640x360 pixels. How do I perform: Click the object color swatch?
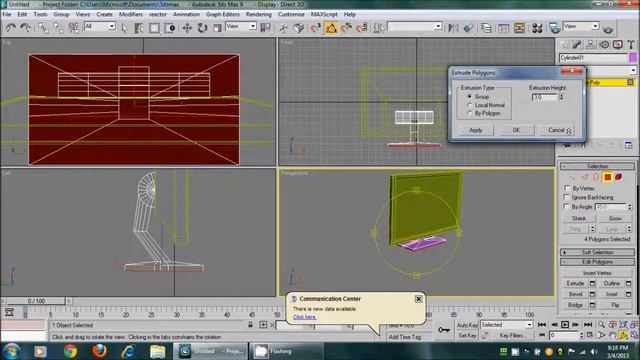pos(633,58)
